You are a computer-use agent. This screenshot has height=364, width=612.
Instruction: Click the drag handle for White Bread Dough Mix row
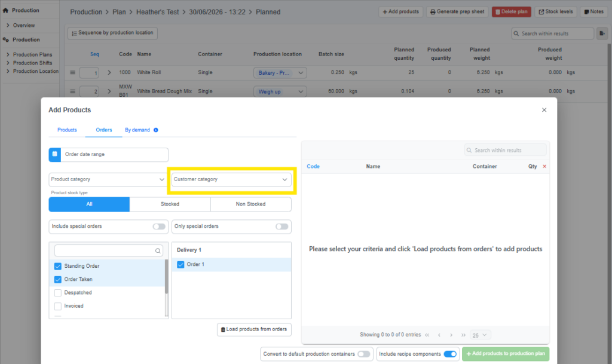[72, 91]
